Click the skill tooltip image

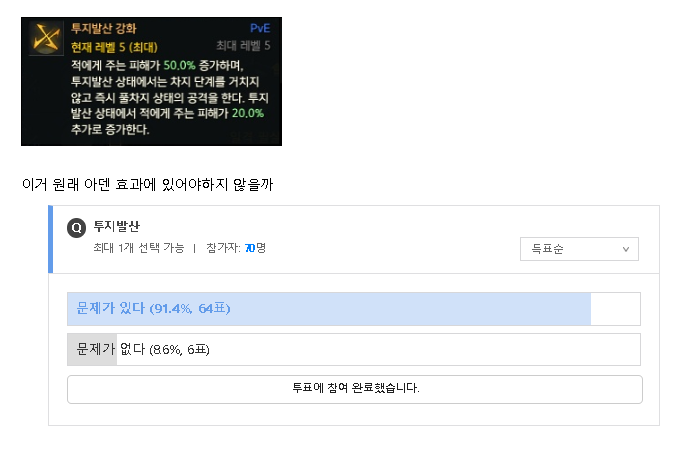(x=151, y=82)
